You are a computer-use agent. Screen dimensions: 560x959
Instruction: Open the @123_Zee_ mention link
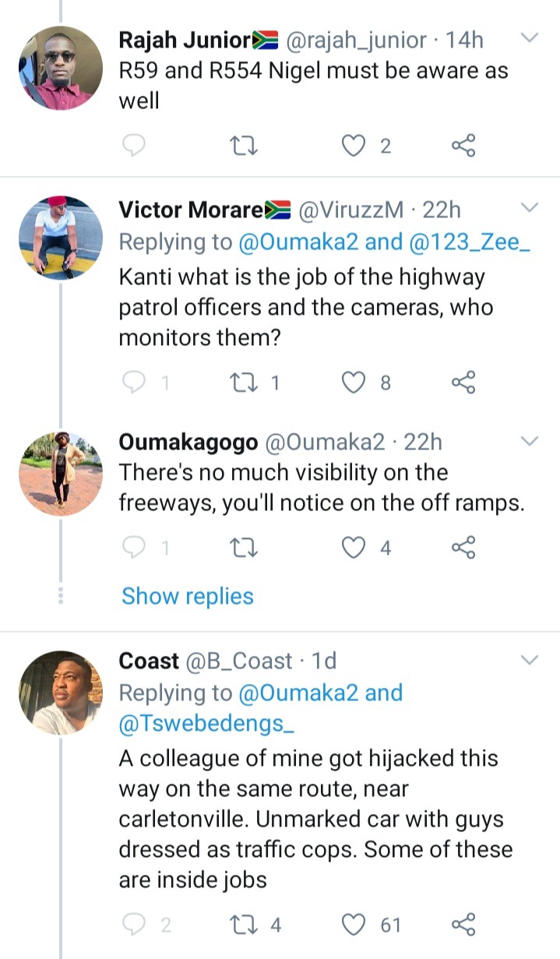[470, 242]
